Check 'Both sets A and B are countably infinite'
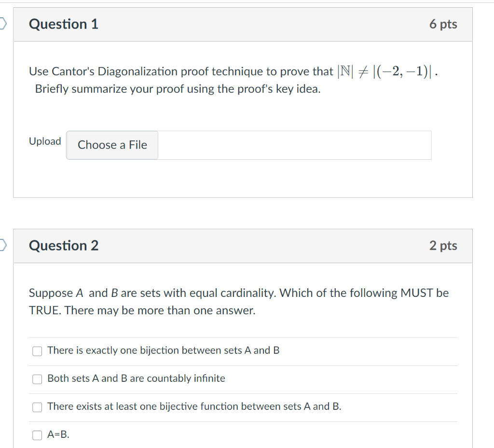Image resolution: width=494 pixels, height=448 pixels. 37,379
